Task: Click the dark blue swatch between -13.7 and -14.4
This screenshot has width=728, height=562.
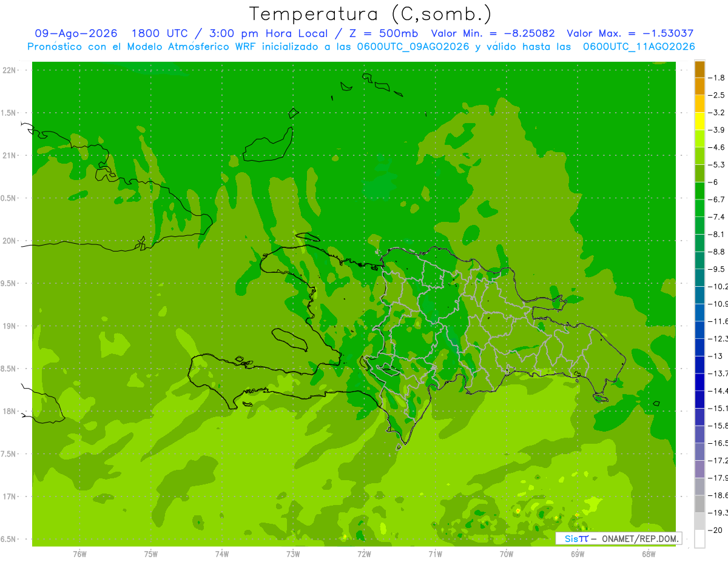Action: (x=699, y=382)
